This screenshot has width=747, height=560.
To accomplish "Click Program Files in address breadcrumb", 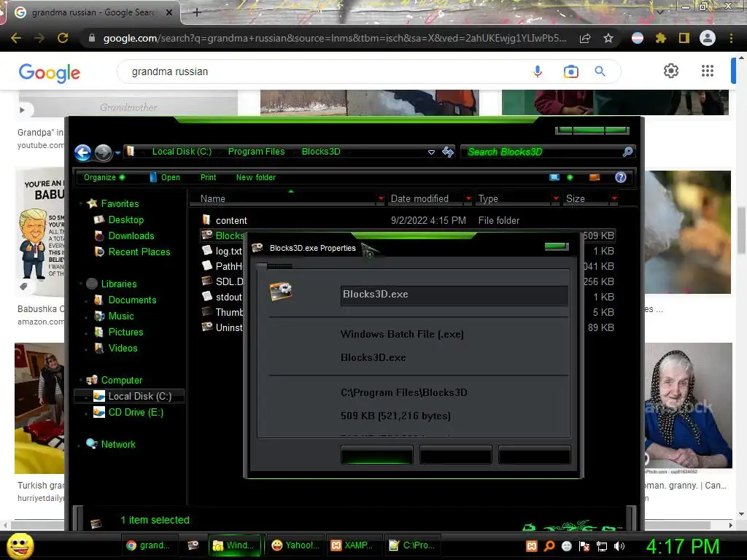I will click(x=256, y=152).
